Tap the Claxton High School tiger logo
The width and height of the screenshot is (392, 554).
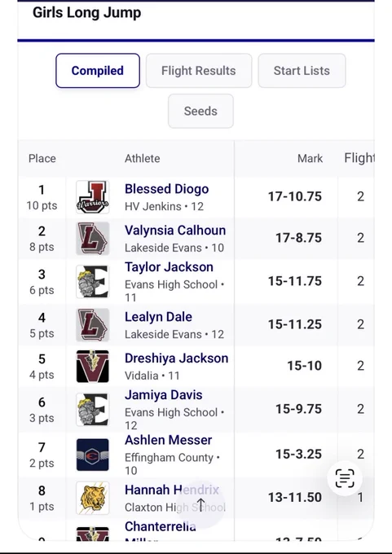(93, 498)
